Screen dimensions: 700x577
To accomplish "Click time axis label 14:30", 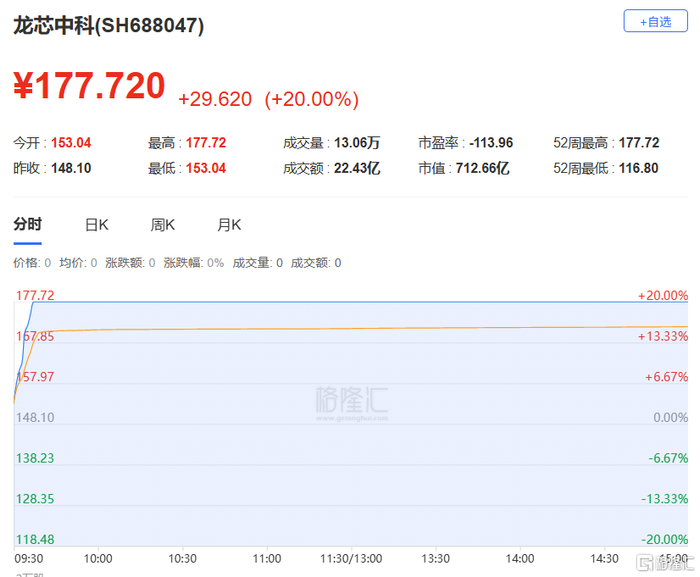I will (604, 559).
